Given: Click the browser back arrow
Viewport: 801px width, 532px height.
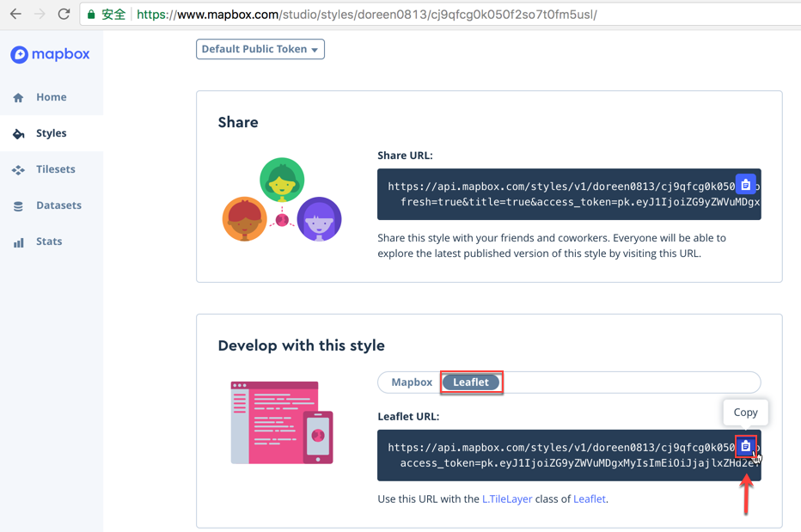Looking at the screenshot, I should [x=15, y=14].
